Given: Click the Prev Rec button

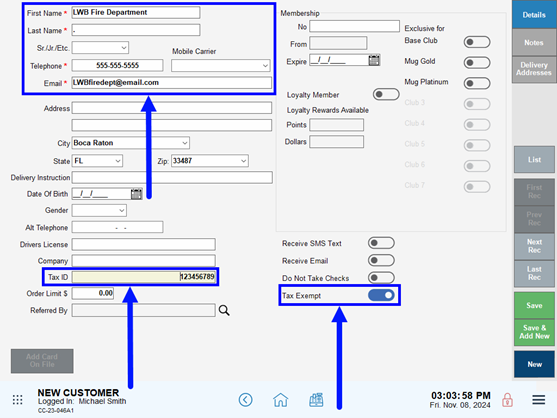Looking at the screenshot, I should pyautogui.click(x=534, y=219).
